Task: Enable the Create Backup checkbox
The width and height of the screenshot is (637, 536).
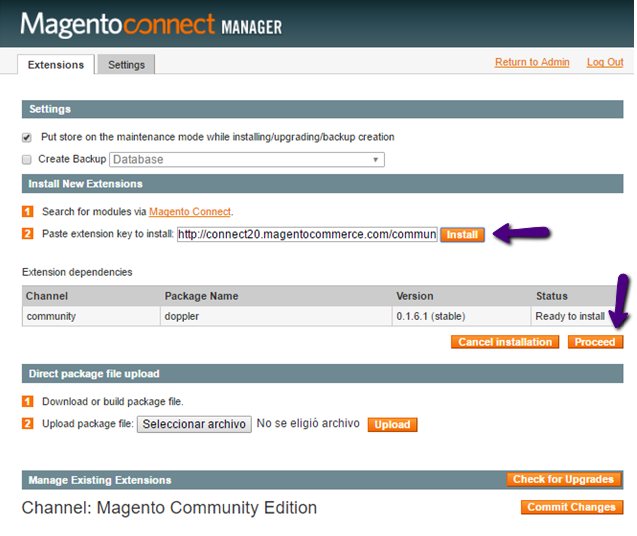Action: coord(27,159)
